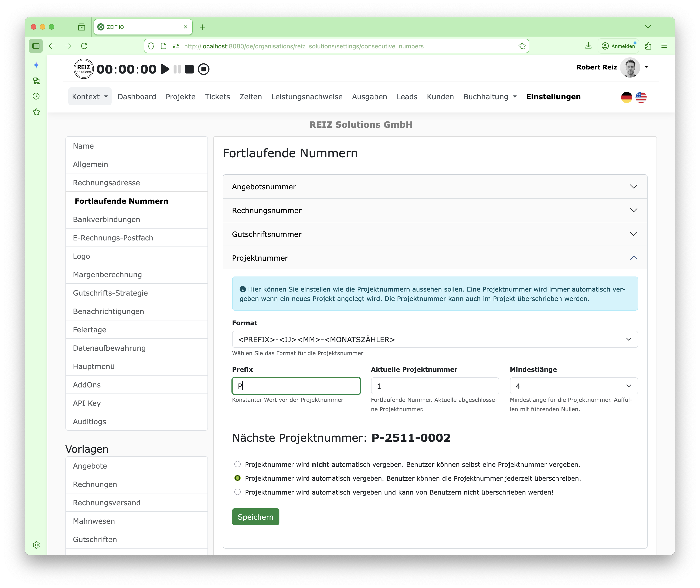The image size is (700, 588).
Task: Open browser downloads icon
Action: 588,46
